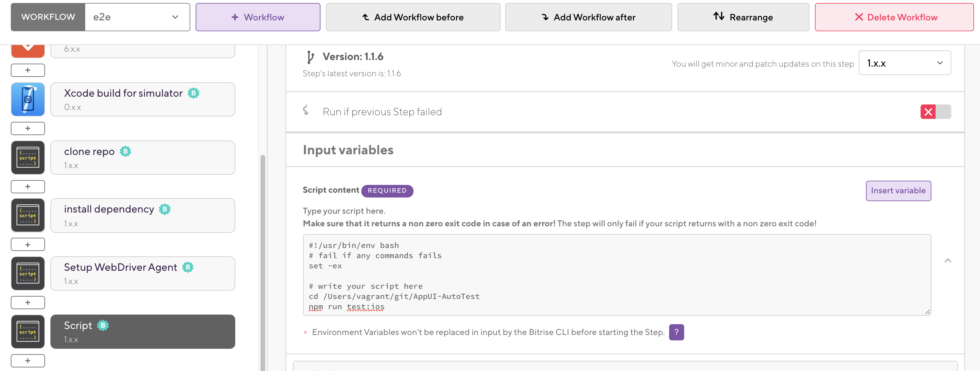Select the install dependency step
The width and height of the screenshot is (980, 371).
(143, 216)
